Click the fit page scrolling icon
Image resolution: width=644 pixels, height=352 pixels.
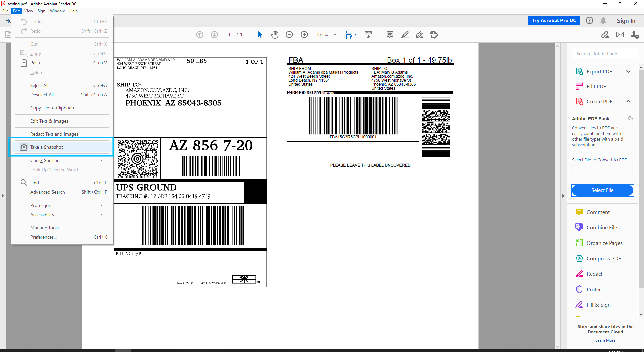point(349,35)
